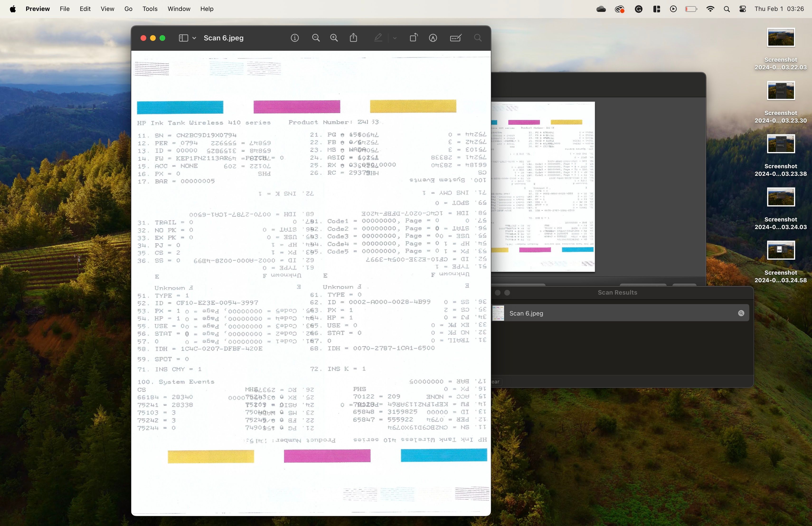Open the Tools menu
This screenshot has height=526, width=812.
(150, 9)
